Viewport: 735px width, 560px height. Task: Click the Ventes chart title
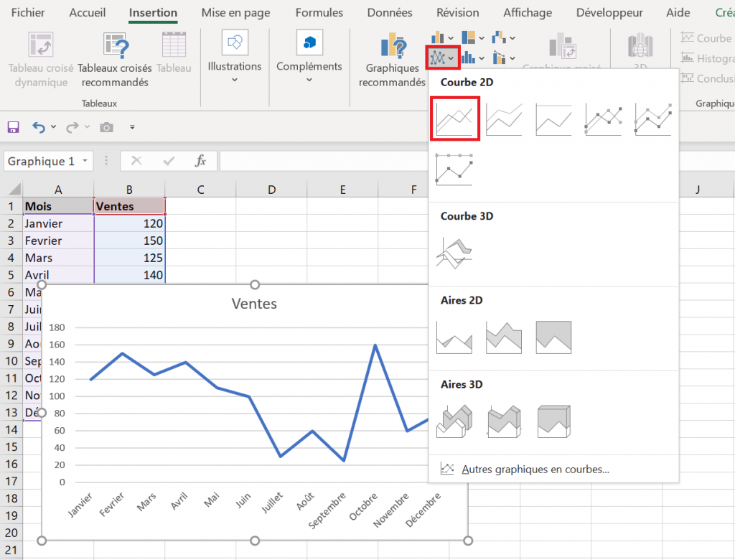254,303
